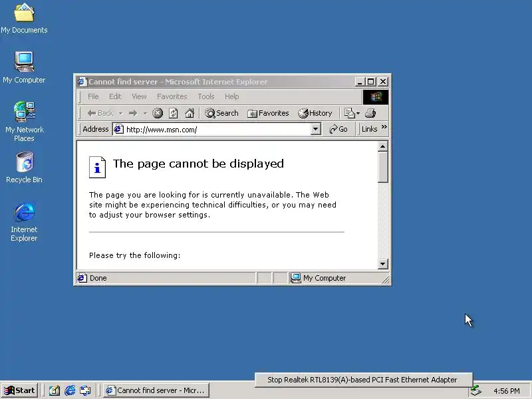The image size is (532, 399).
Task: Click the vertical scrollbar thumb
Action: (383, 168)
